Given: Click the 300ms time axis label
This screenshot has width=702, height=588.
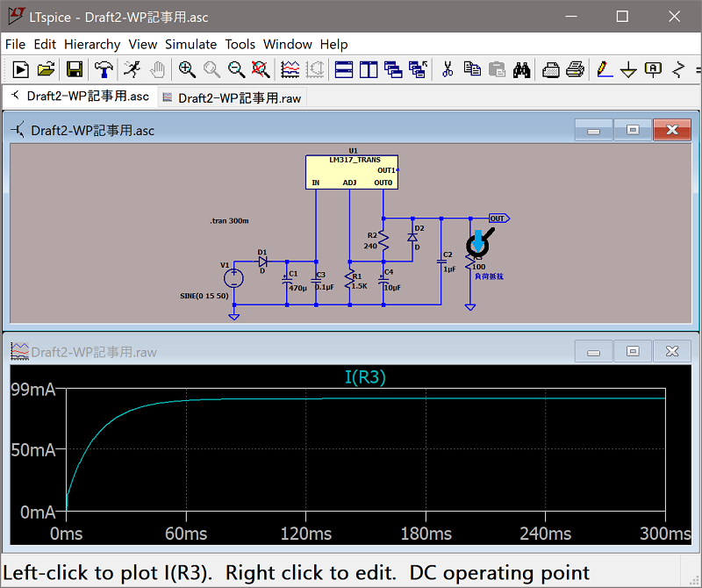Looking at the screenshot, I should point(665,534).
